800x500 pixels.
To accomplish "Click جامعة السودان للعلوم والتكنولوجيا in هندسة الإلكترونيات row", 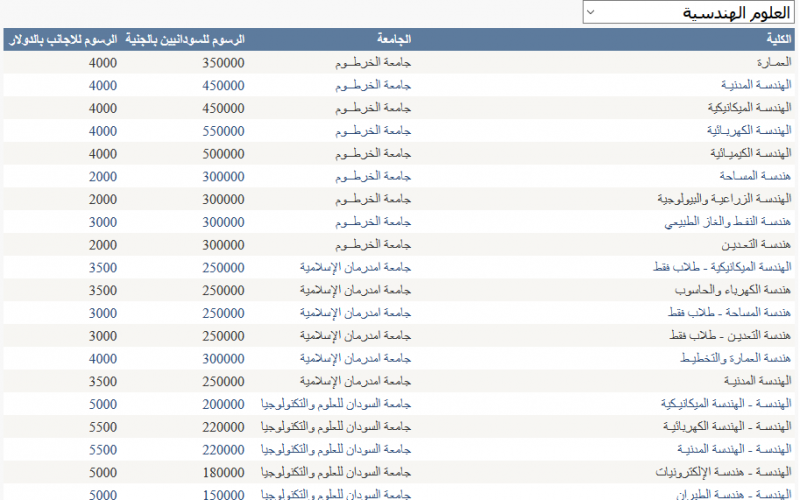I will click(336, 472).
